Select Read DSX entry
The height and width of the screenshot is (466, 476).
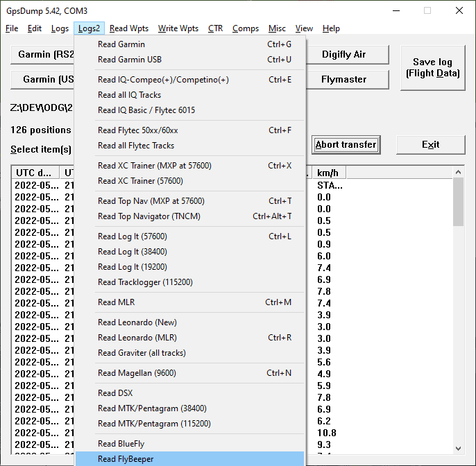[x=189, y=393]
